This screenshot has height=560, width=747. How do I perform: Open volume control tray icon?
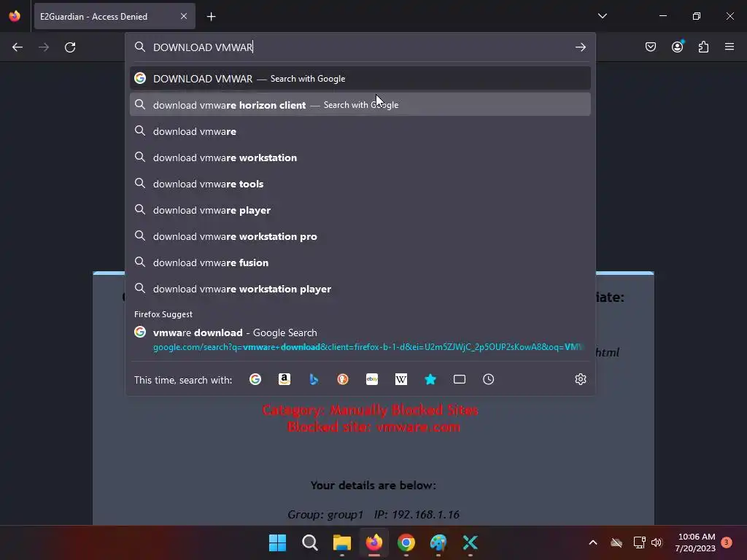[657, 542]
